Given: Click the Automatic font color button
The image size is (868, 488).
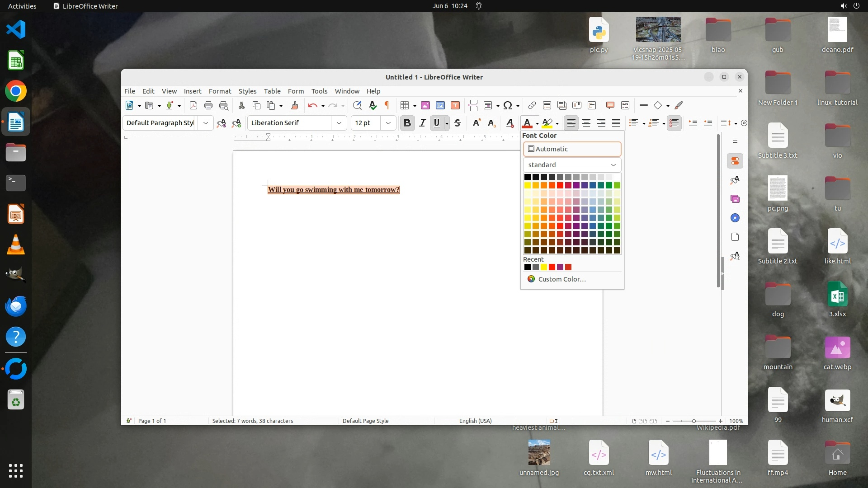Looking at the screenshot, I should pyautogui.click(x=572, y=149).
